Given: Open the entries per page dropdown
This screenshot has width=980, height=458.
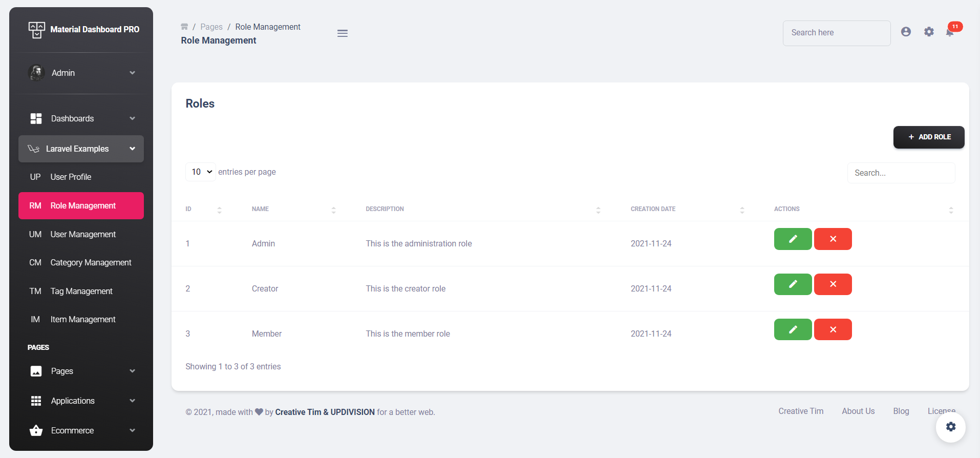Looking at the screenshot, I should tap(201, 172).
